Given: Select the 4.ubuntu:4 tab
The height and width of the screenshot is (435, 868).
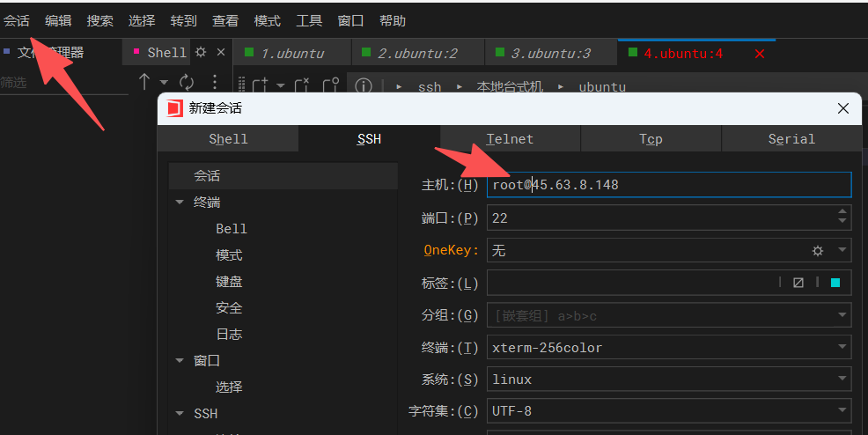Looking at the screenshot, I should [682, 53].
